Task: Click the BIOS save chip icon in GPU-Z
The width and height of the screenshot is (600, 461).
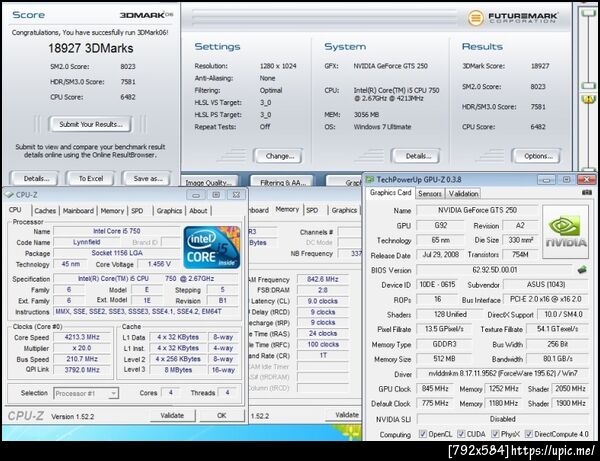Action: click(x=582, y=270)
